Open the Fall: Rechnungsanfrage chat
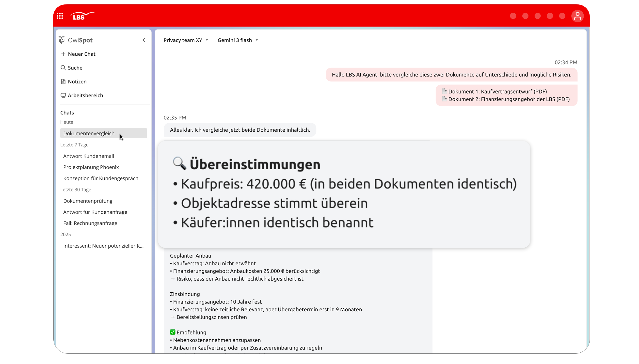The image size is (639, 364). (x=90, y=223)
